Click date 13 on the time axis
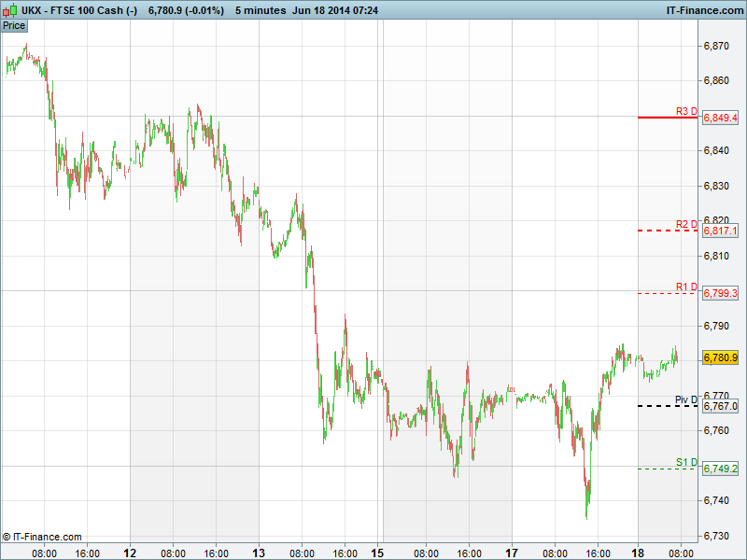Image resolution: width=747 pixels, height=560 pixels. (259, 552)
